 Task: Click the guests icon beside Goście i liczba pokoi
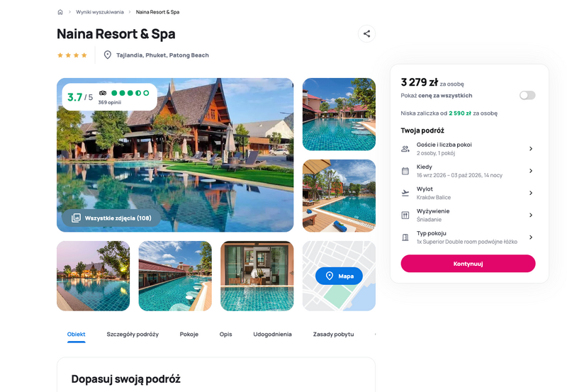(x=405, y=149)
